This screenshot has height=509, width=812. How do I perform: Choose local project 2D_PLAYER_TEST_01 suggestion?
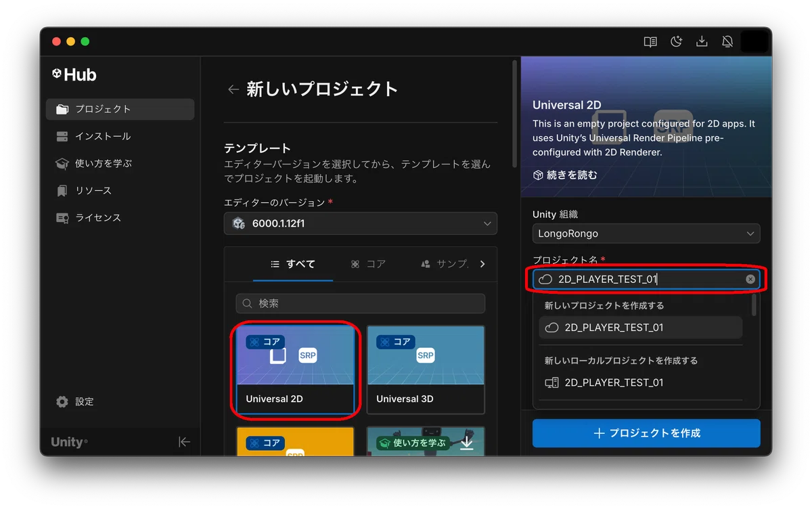pyautogui.click(x=641, y=382)
